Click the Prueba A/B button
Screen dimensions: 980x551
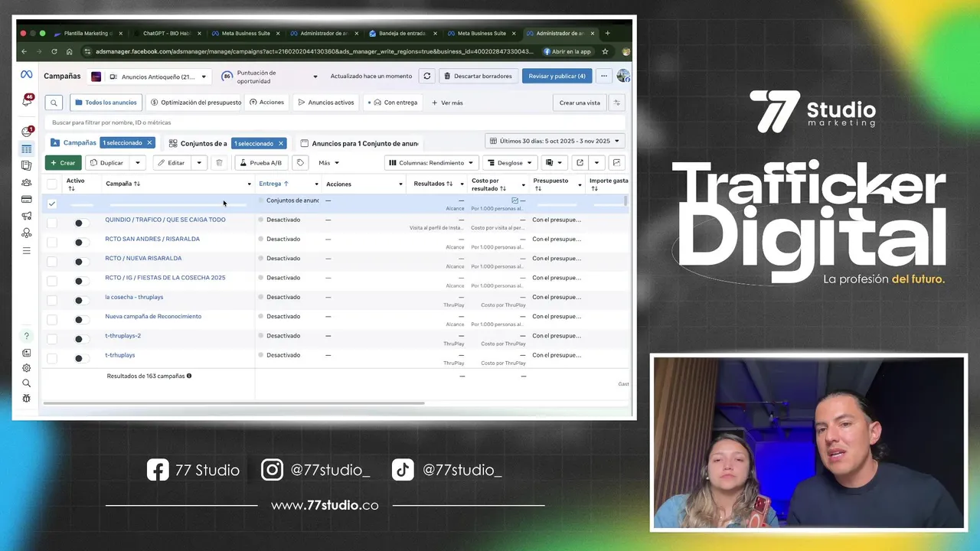(260, 163)
